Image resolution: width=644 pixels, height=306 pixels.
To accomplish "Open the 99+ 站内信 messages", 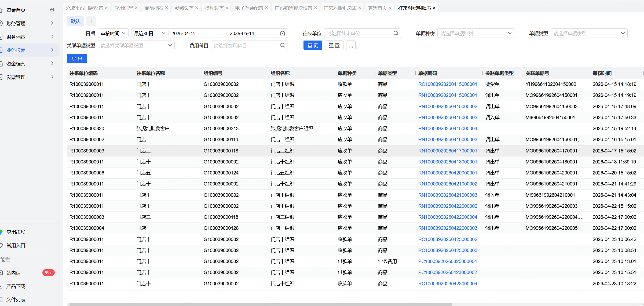I will (48, 273).
